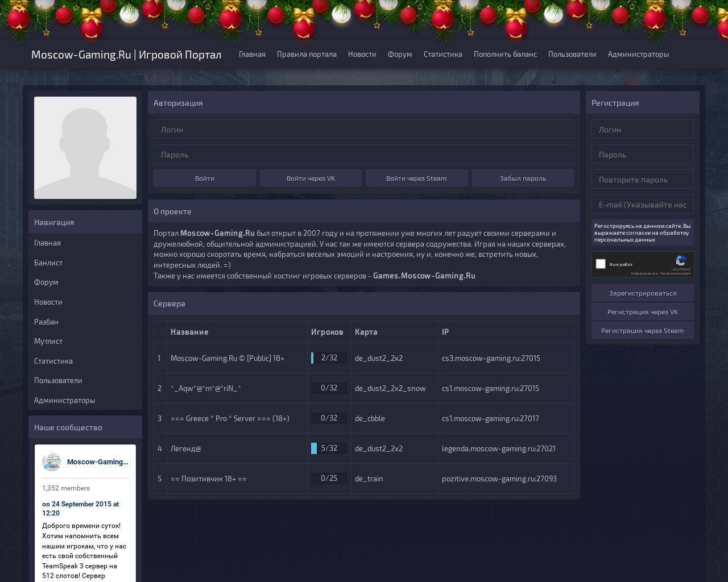Open Форум in the top navigation bar
Image resolution: width=728 pixels, height=582 pixels.
[400, 54]
